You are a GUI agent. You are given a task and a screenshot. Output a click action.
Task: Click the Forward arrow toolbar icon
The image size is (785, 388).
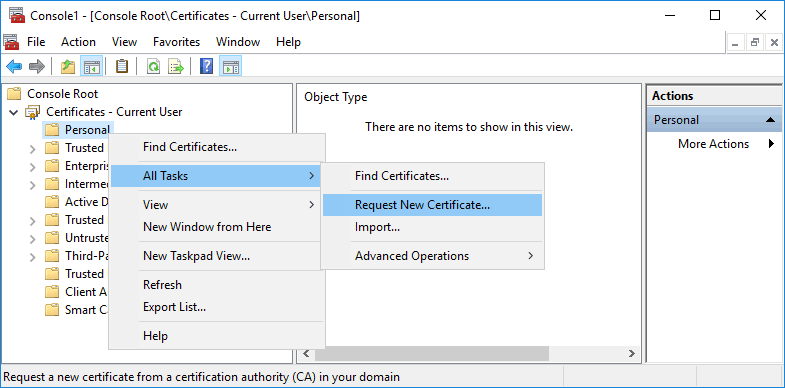pyautogui.click(x=37, y=66)
